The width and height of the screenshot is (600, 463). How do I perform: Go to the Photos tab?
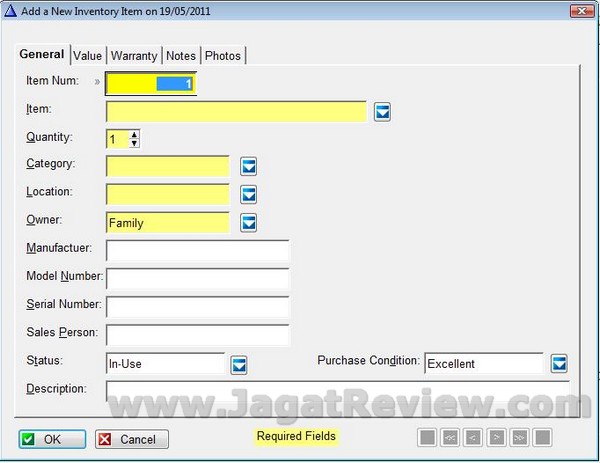[x=223, y=56]
